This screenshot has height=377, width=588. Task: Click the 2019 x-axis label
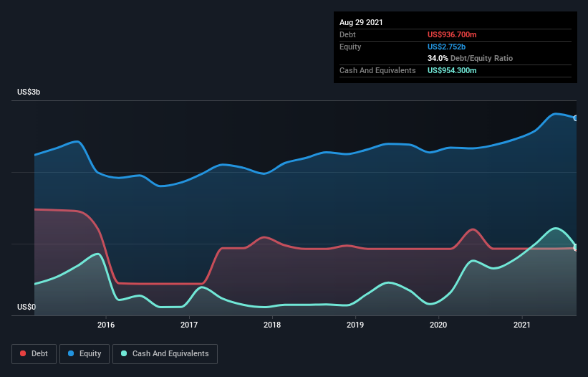pos(355,325)
